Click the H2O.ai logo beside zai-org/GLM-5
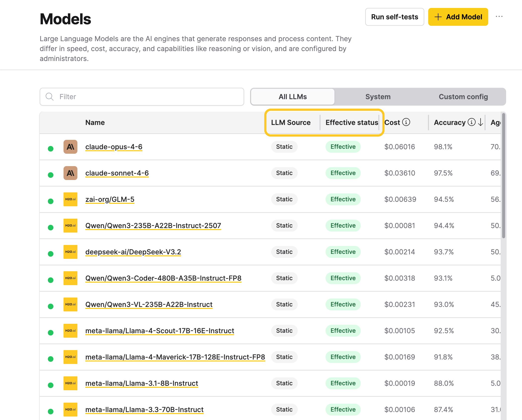Image resolution: width=522 pixels, height=420 pixels. pyautogui.click(x=70, y=199)
